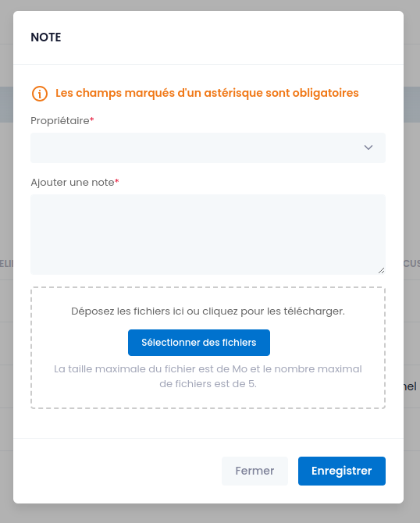
Task: Open the Propriétaire select field
Action: 208,148
